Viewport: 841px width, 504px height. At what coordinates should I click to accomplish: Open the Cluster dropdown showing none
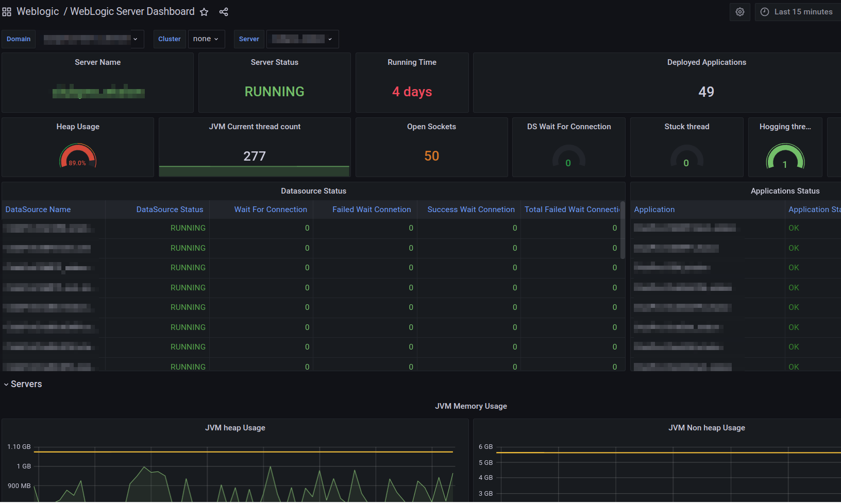pyautogui.click(x=206, y=39)
